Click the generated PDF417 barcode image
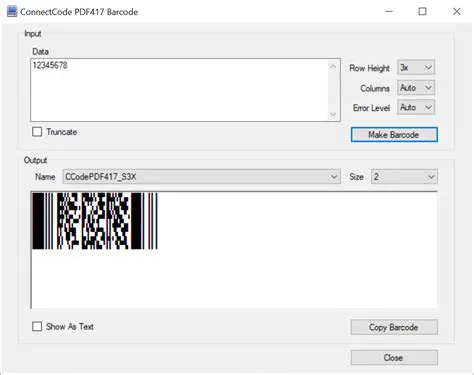Screen dimensions: 474x375 click(95, 221)
